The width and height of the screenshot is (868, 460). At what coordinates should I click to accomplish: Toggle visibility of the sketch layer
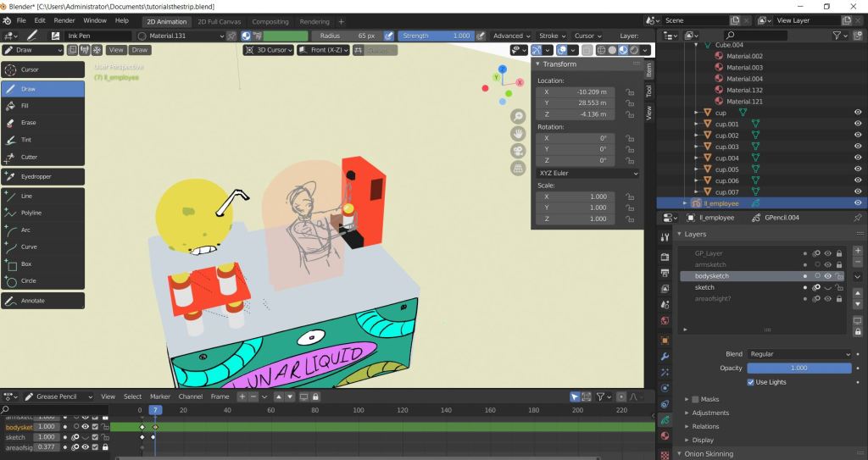[827, 288]
